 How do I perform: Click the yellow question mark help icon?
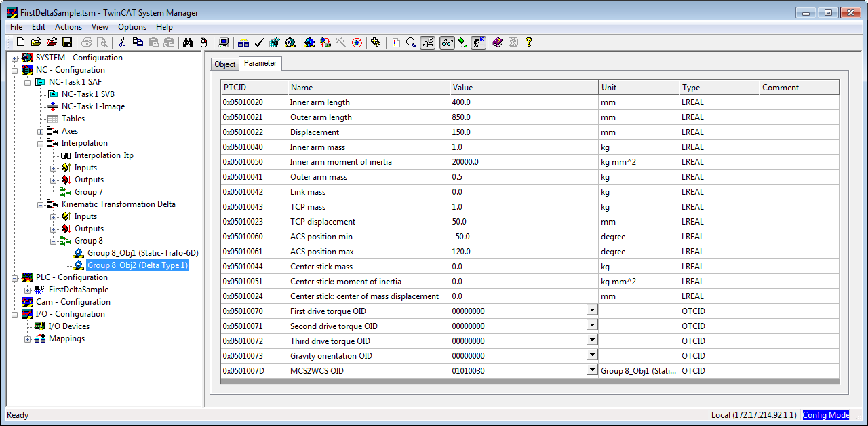point(529,42)
